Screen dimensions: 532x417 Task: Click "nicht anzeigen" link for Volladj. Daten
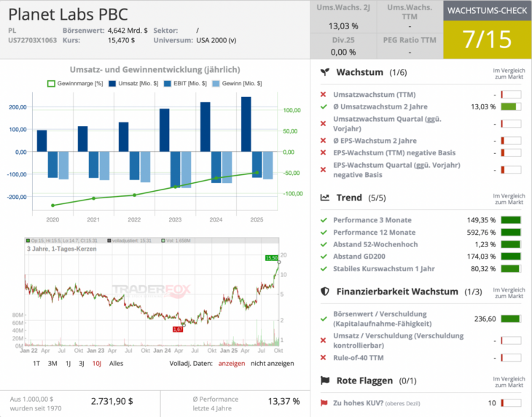click(x=273, y=363)
